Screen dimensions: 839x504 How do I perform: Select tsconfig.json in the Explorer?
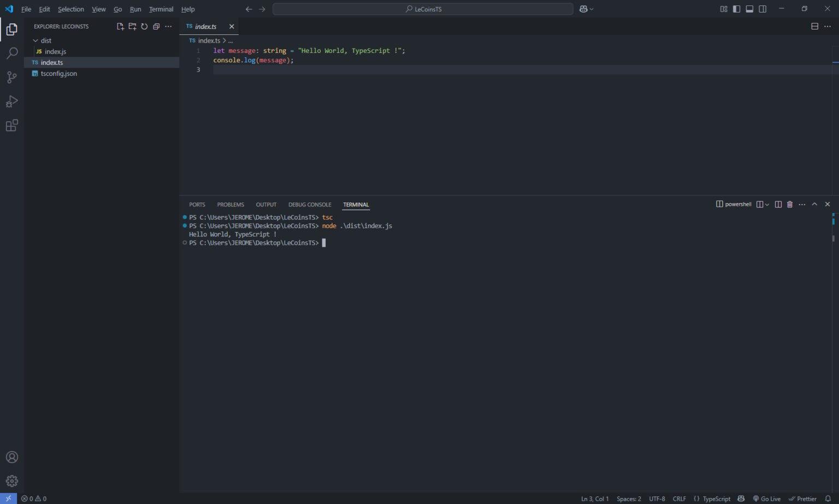tap(58, 73)
